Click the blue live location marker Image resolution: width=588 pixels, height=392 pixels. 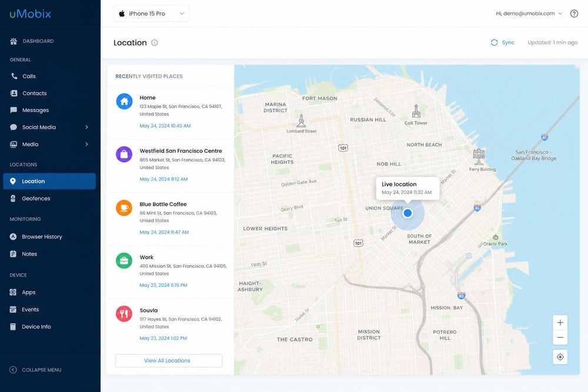[407, 213]
